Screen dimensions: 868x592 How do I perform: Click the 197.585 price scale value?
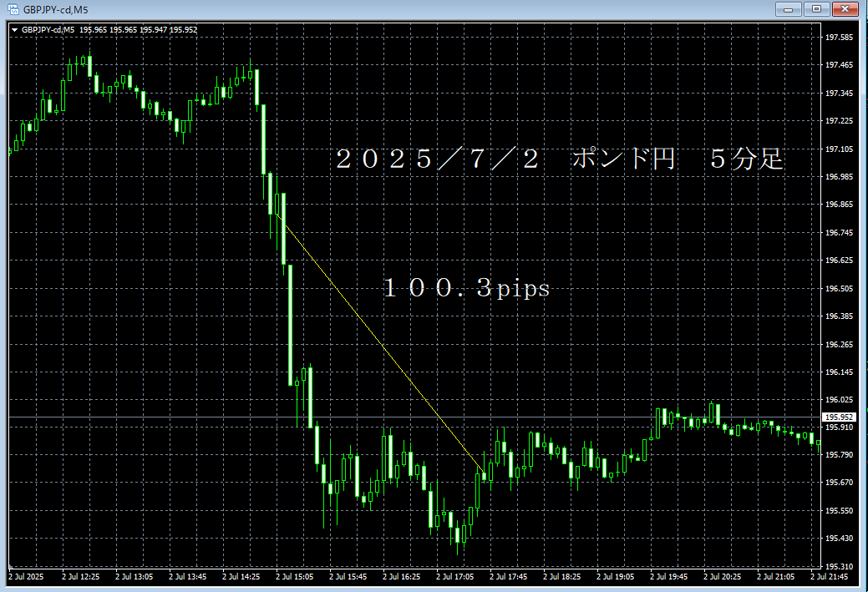[840, 37]
